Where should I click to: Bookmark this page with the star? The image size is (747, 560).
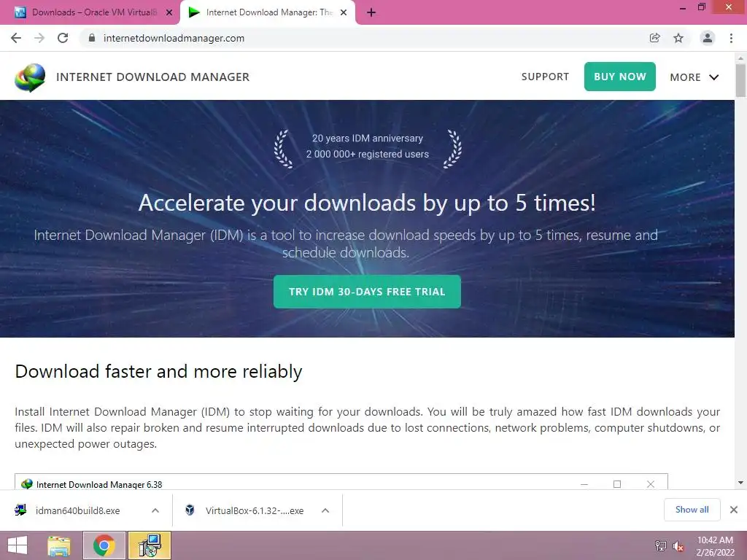pos(678,38)
